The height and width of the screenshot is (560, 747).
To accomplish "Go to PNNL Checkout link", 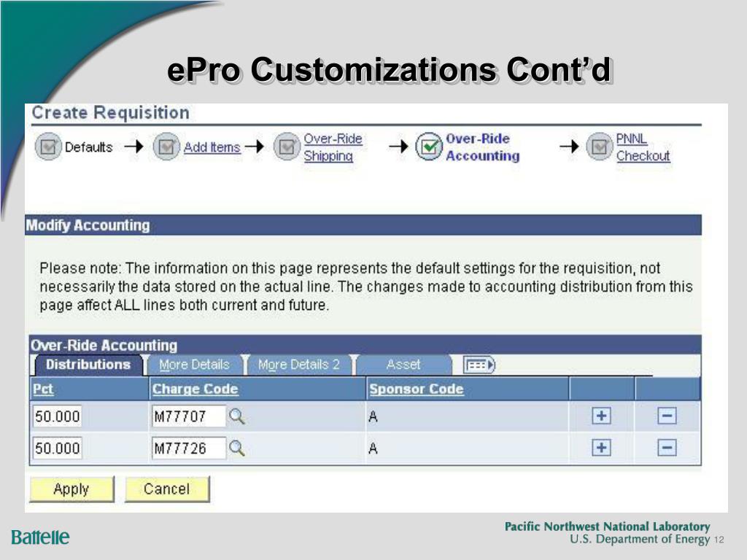I will 643,147.
